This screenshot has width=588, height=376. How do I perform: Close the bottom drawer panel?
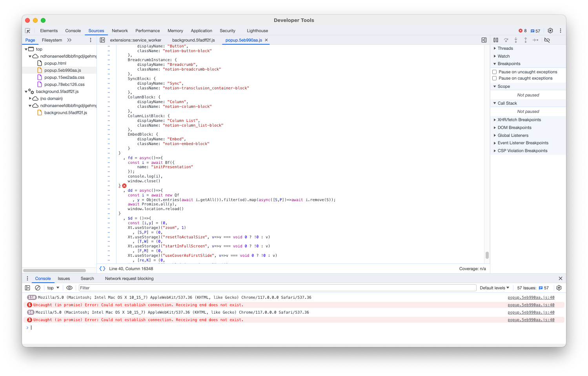(561, 278)
